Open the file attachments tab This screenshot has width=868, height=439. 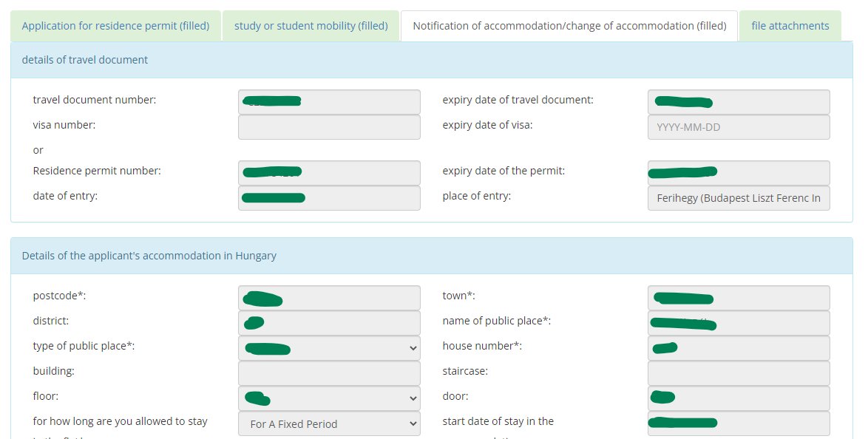[x=790, y=26]
